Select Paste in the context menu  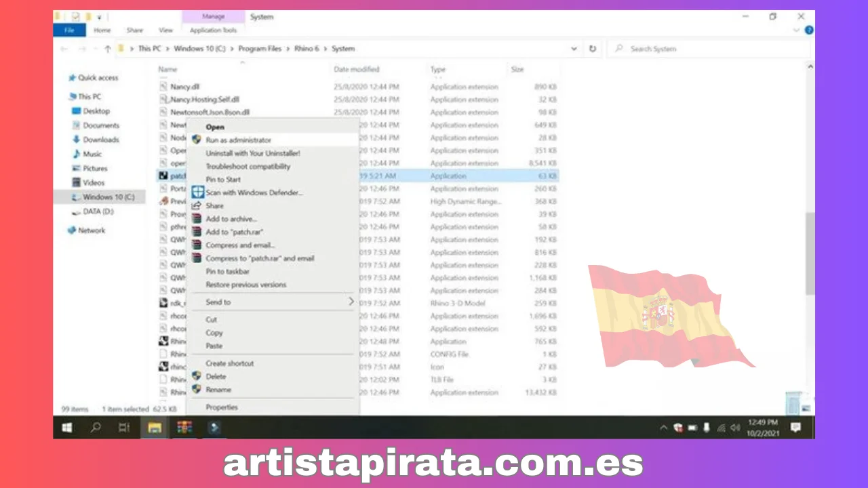[x=214, y=346]
